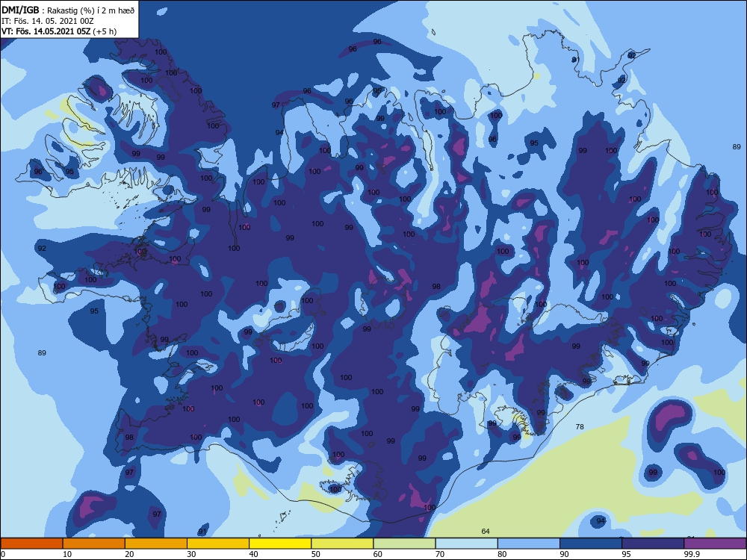Click the '99.9' label on the legend scale
The width and height of the screenshot is (747, 560).
point(692,554)
